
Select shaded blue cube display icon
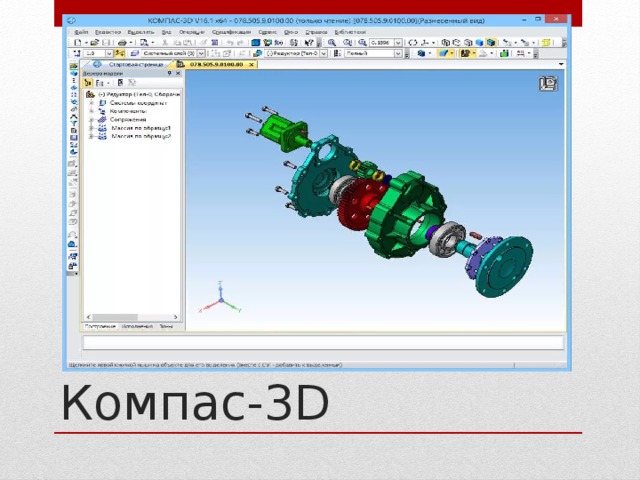coord(479,42)
